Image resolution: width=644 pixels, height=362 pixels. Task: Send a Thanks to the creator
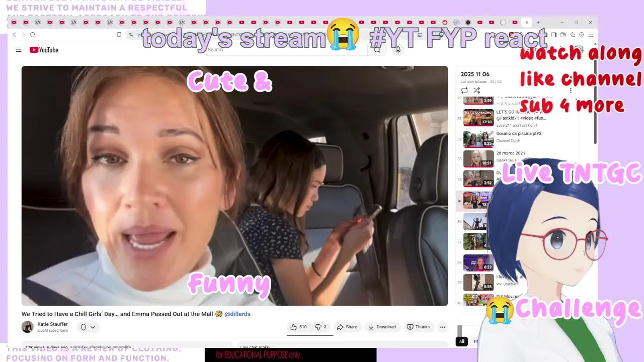coord(418,327)
